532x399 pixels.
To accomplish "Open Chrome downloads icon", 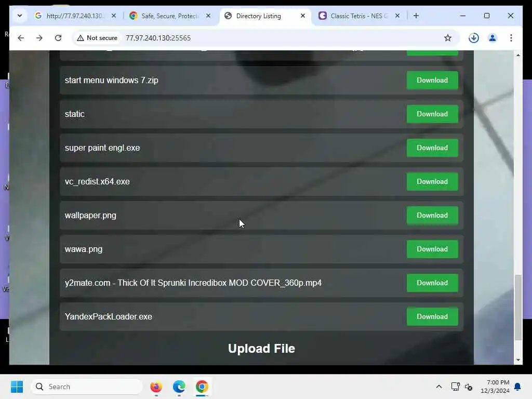I will [474, 38].
